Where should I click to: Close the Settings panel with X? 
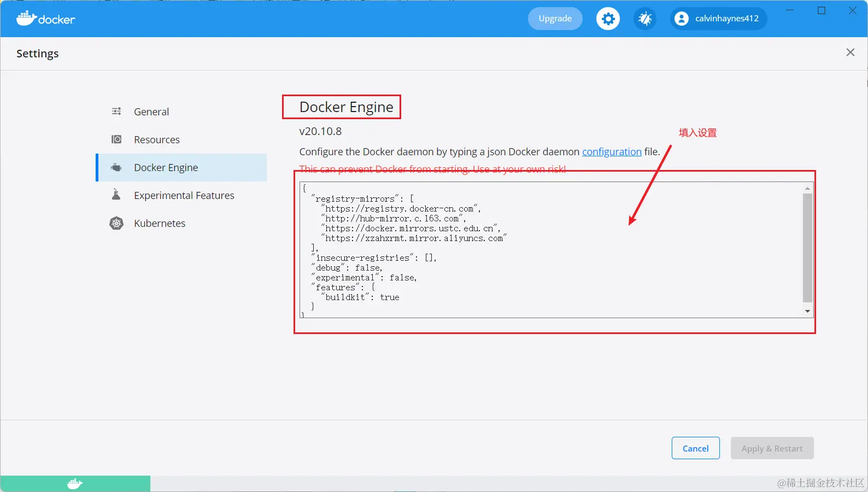851,52
